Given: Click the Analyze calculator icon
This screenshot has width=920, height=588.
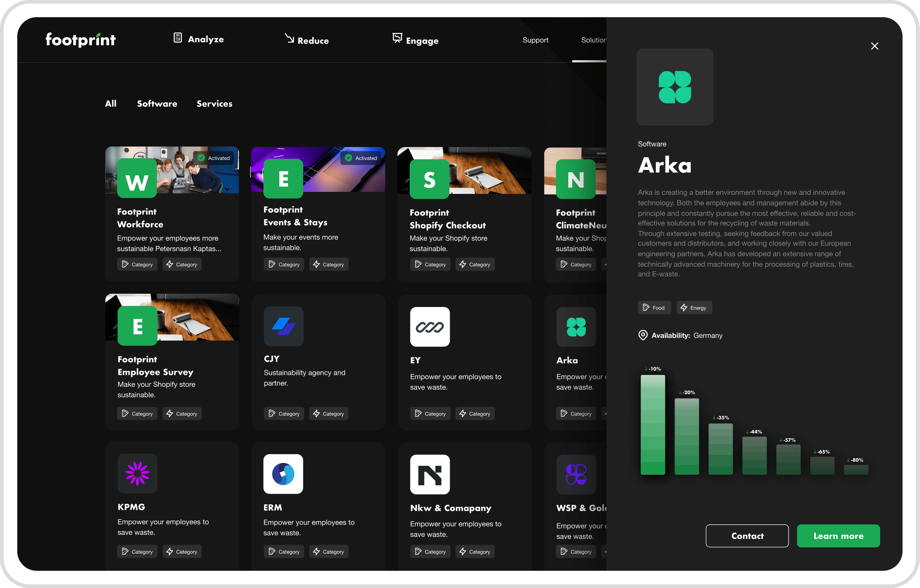Looking at the screenshot, I should tap(178, 38).
